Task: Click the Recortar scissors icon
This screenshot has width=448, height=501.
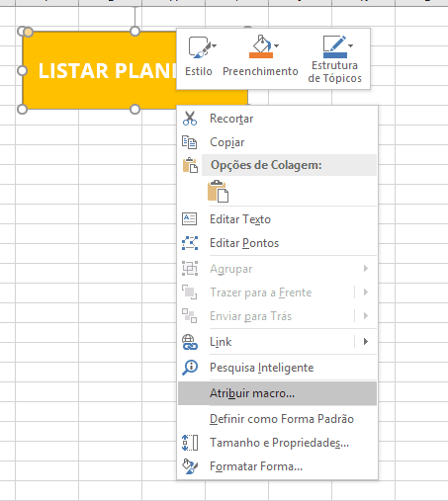Action: coord(190,119)
